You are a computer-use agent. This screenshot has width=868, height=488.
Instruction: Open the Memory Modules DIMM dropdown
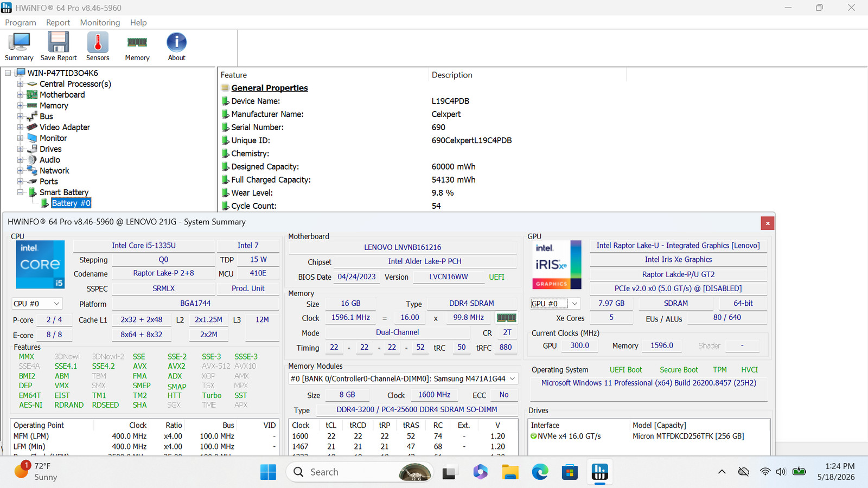403,378
